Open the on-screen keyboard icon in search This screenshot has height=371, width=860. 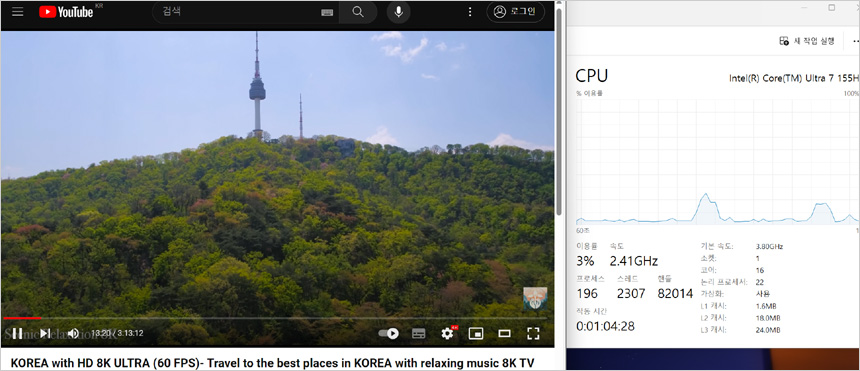click(327, 13)
